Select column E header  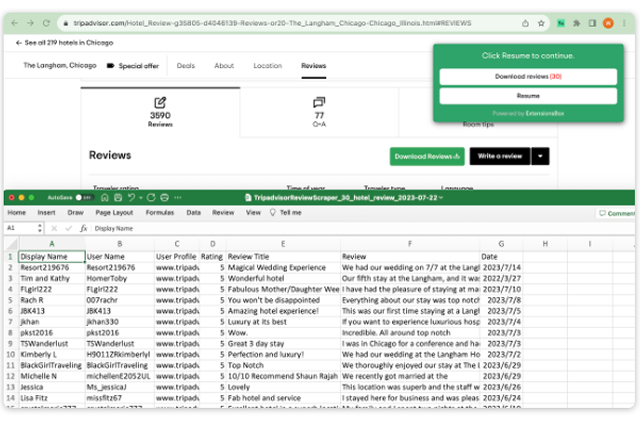283,244
